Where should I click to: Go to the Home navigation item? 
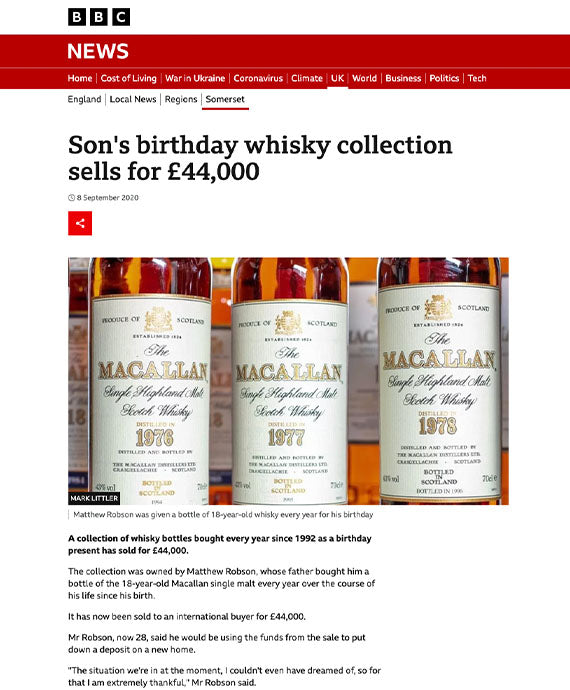80,78
